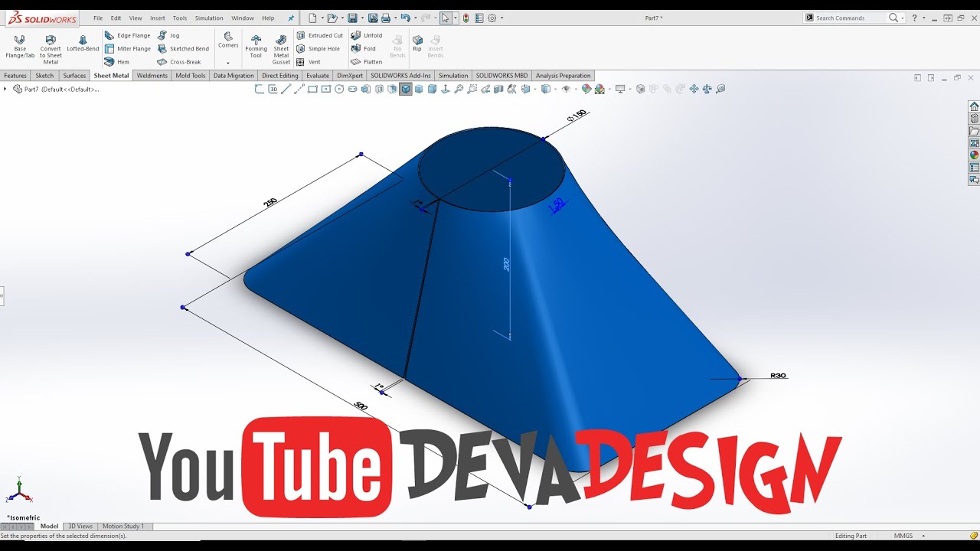The height and width of the screenshot is (551, 980).
Task: Click the Flatten tool
Action: (x=367, y=62)
